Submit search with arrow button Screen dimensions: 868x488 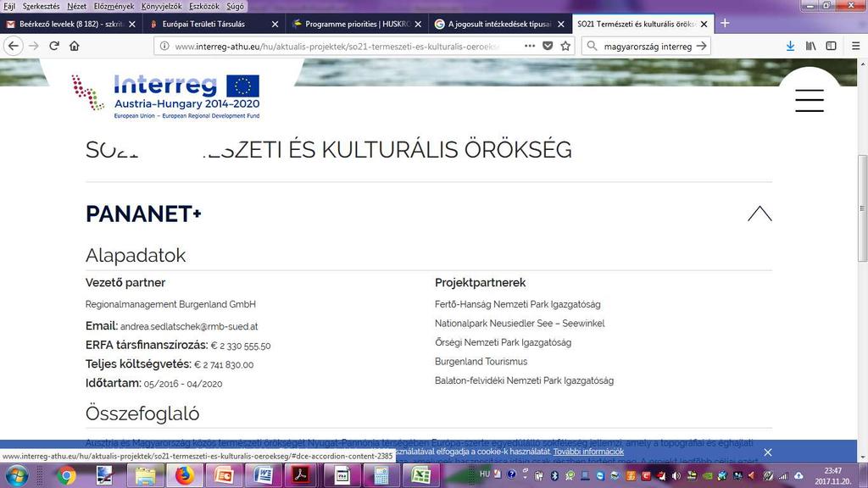(x=701, y=46)
